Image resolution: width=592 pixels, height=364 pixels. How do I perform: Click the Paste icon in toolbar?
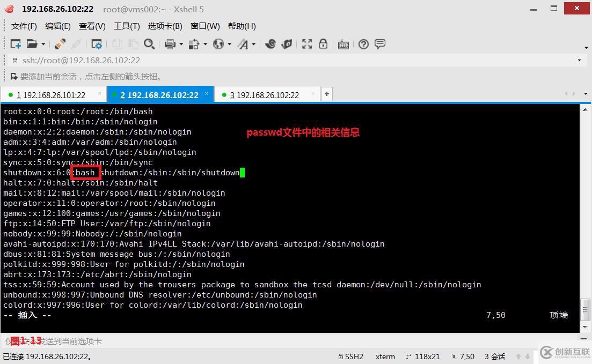(133, 44)
